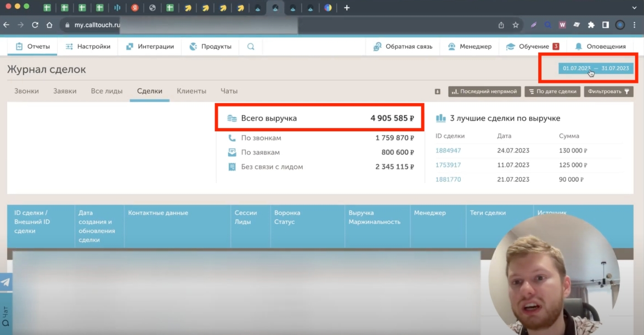Open the Чат side widget
Screen dimensions: 644x335
tap(5, 315)
